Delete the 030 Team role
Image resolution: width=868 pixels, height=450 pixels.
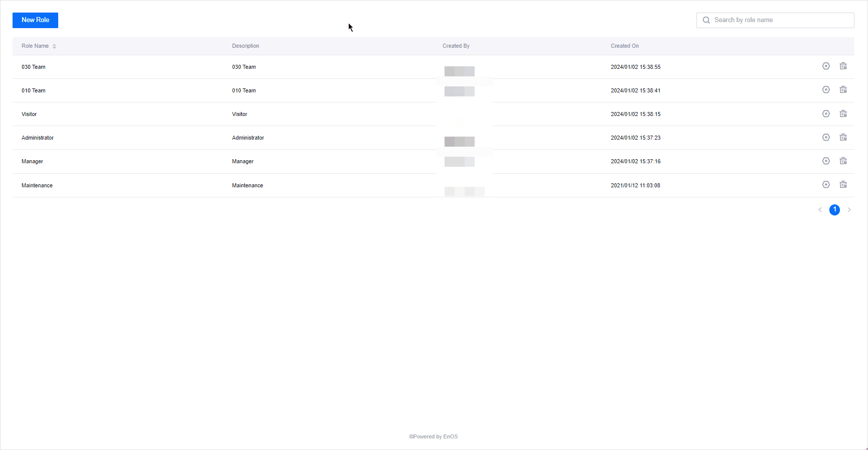pos(843,66)
